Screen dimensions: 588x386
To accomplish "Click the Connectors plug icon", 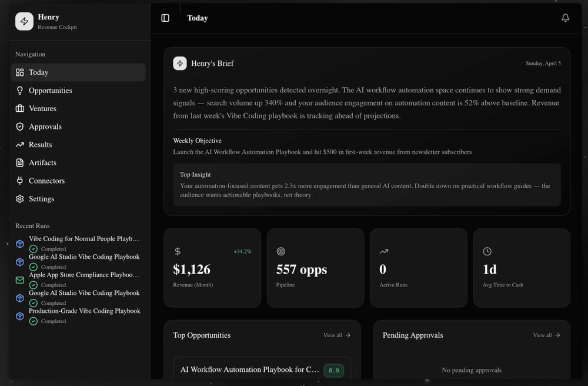I will [x=20, y=181].
